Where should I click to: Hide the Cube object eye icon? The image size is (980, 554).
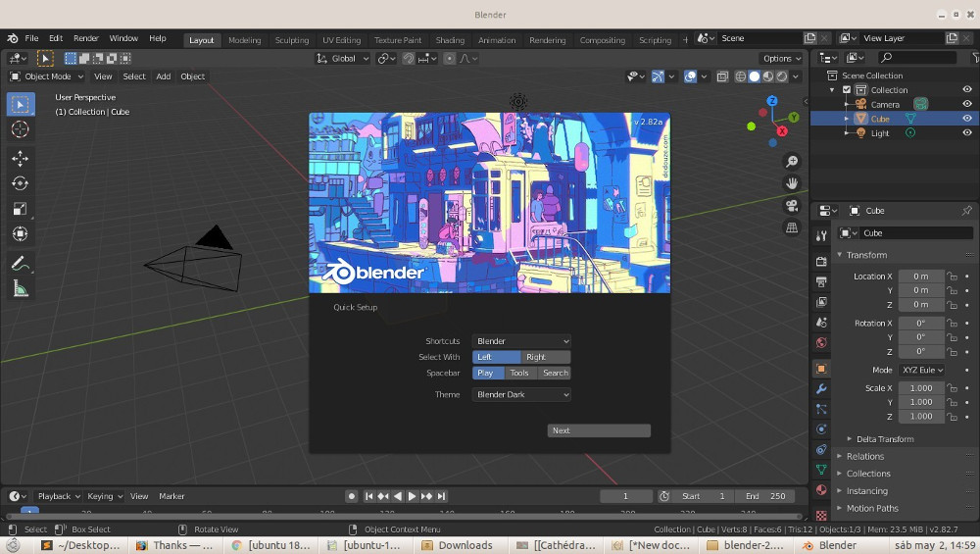click(967, 119)
